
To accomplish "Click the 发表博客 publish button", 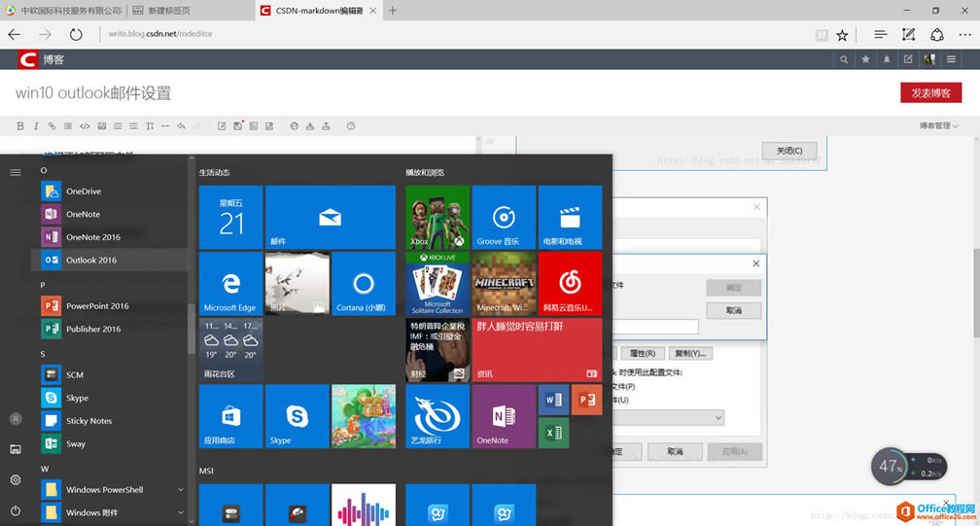I will pos(930,93).
